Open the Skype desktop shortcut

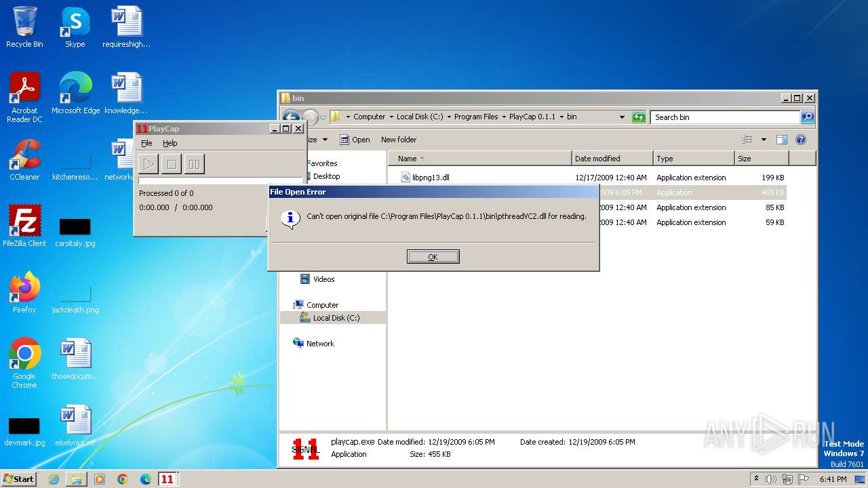pyautogui.click(x=75, y=28)
